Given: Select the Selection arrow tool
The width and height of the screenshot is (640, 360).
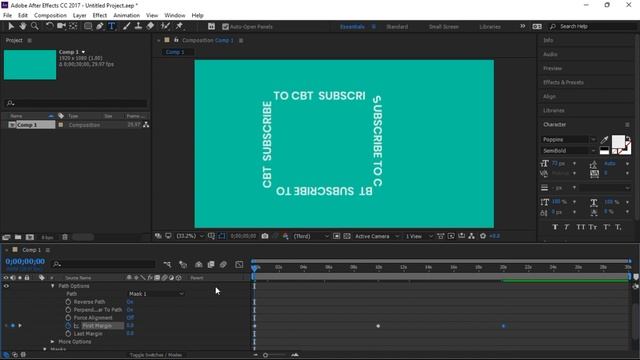Looking at the screenshot, I should (11, 26).
